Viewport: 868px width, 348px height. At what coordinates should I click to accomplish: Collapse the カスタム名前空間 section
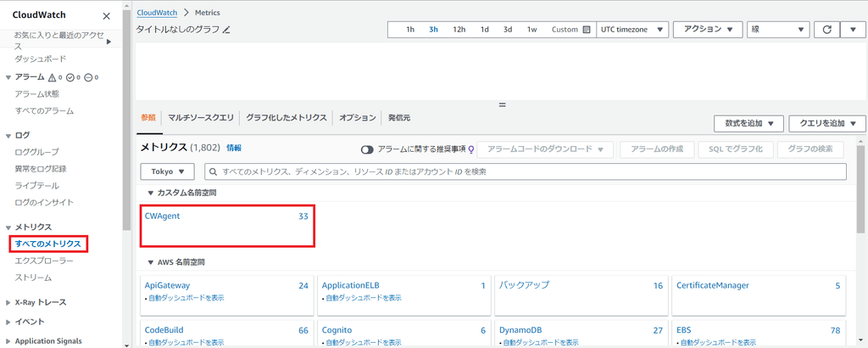150,193
